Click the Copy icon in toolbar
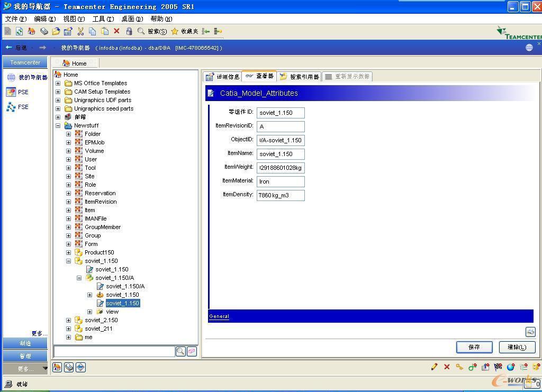542x392 pixels. (x=92, y=31)
